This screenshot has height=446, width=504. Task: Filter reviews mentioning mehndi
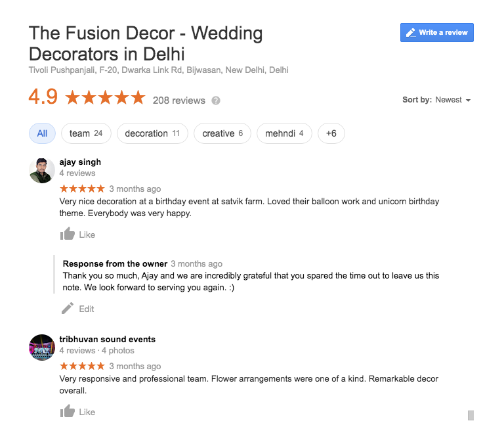click(284, 133)
